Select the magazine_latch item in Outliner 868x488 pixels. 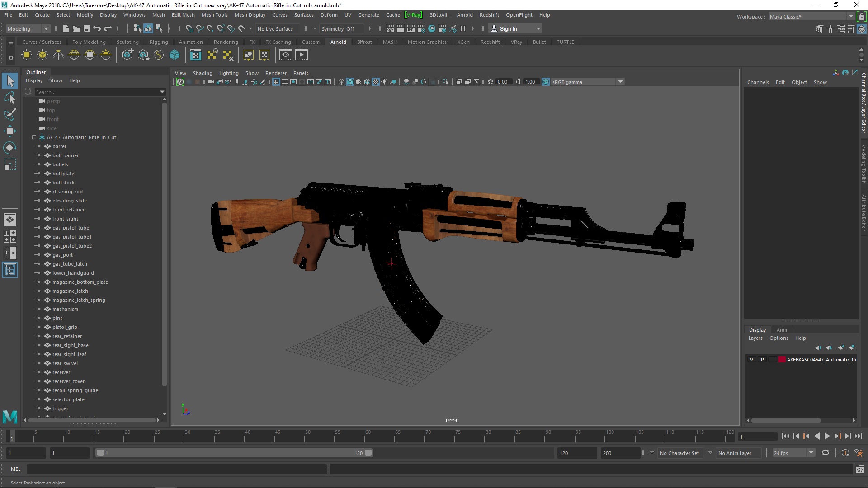70,291
